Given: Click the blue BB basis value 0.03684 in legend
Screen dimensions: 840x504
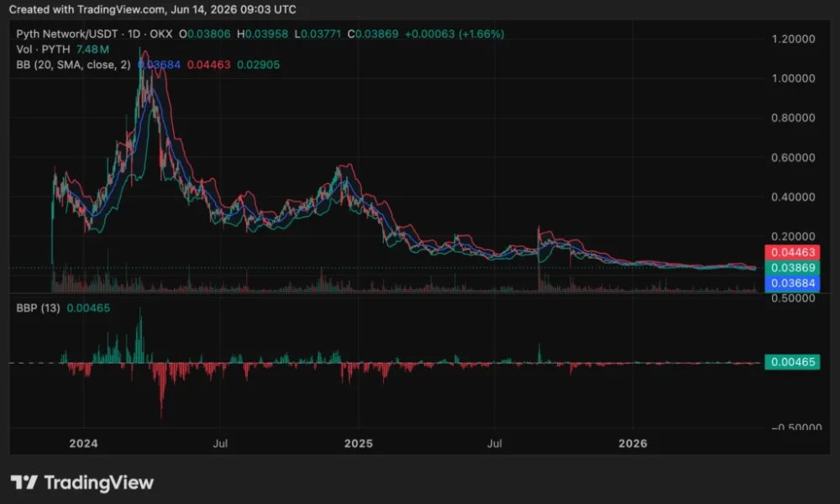Looking at the screenshot, I should [159, 65].
